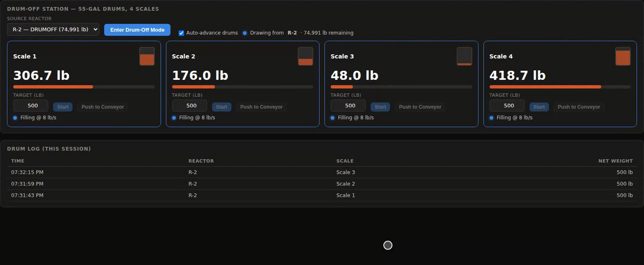Click Enter Drum-Off Mode button
This screenshot has width=644, height=265.
click(137, 30)
